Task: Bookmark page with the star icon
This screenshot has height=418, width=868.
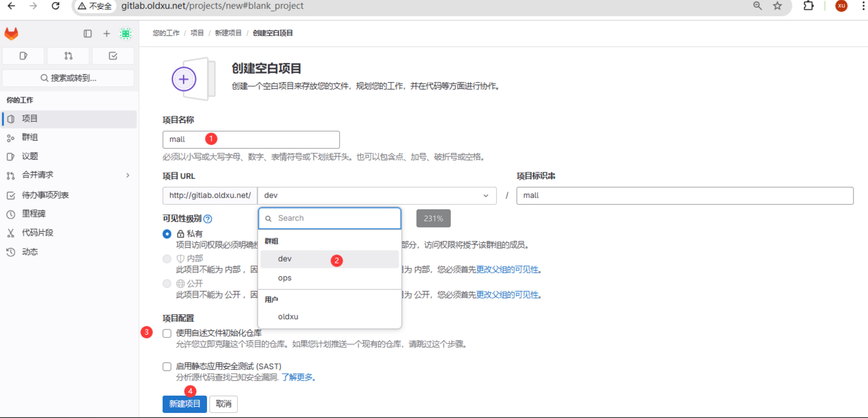Action: 777,6
